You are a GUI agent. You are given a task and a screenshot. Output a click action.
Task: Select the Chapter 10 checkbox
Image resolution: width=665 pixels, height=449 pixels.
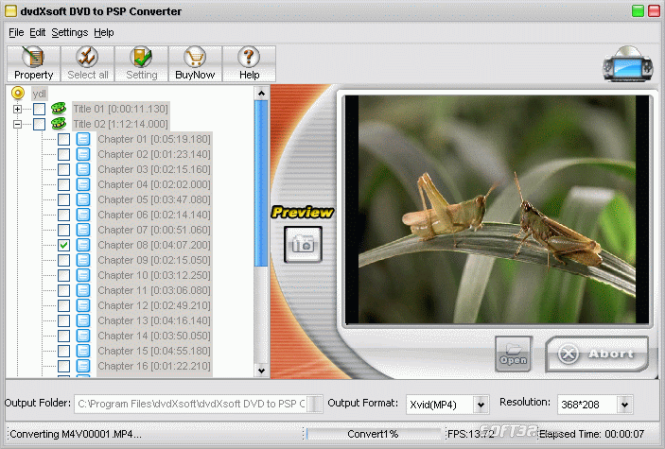(x=64, y=275)
